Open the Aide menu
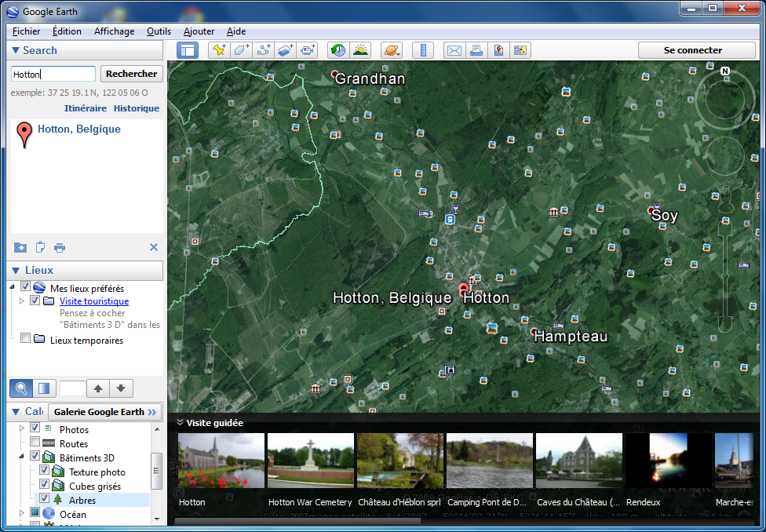The width and height of the screenshot is (766, 532). 236,31
